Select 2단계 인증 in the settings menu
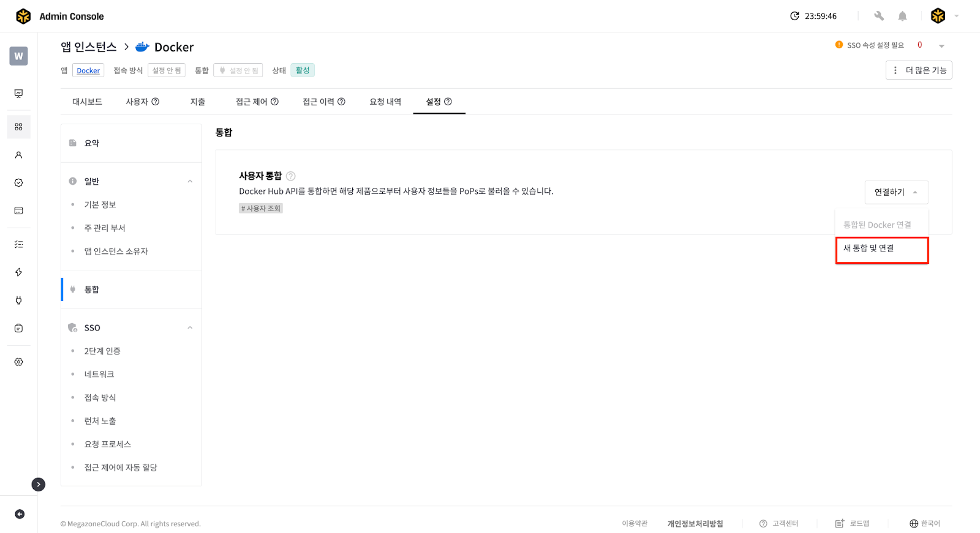Image resolution: width=980 pixels, height=533 pixels. coord(102,351)
